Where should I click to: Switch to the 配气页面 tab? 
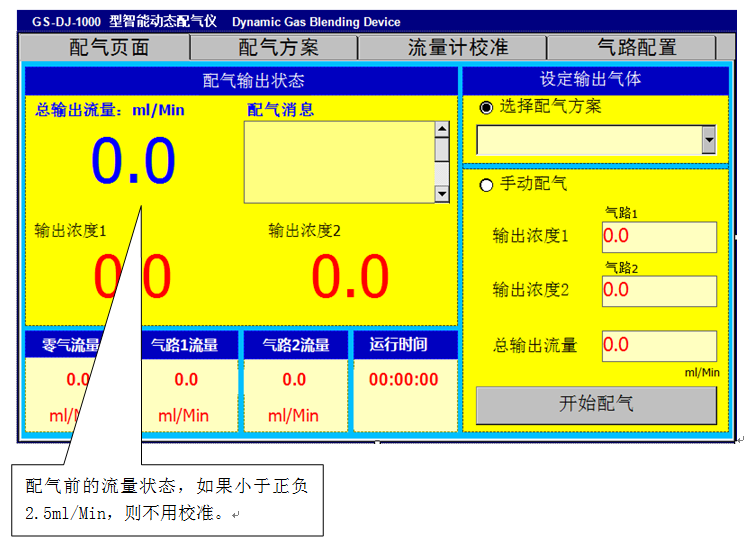[108, 47]
